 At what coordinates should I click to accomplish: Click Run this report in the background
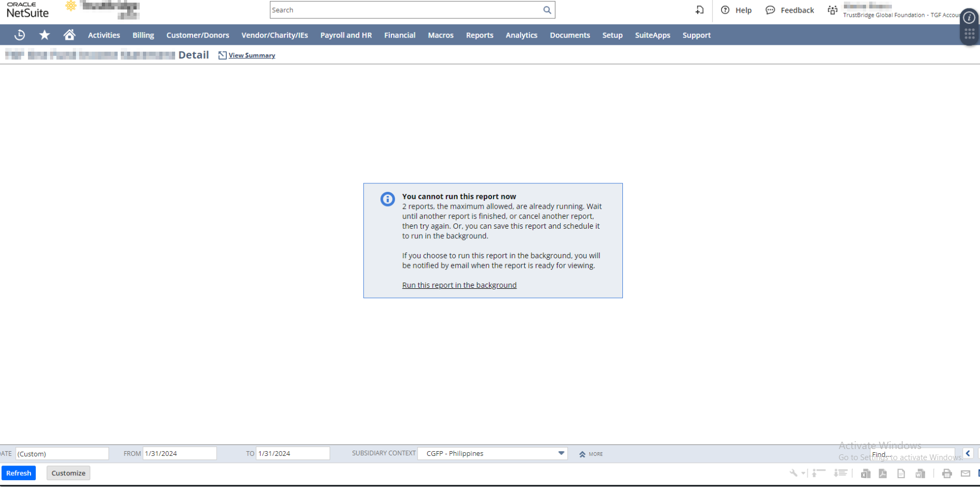tap(459, 285)
